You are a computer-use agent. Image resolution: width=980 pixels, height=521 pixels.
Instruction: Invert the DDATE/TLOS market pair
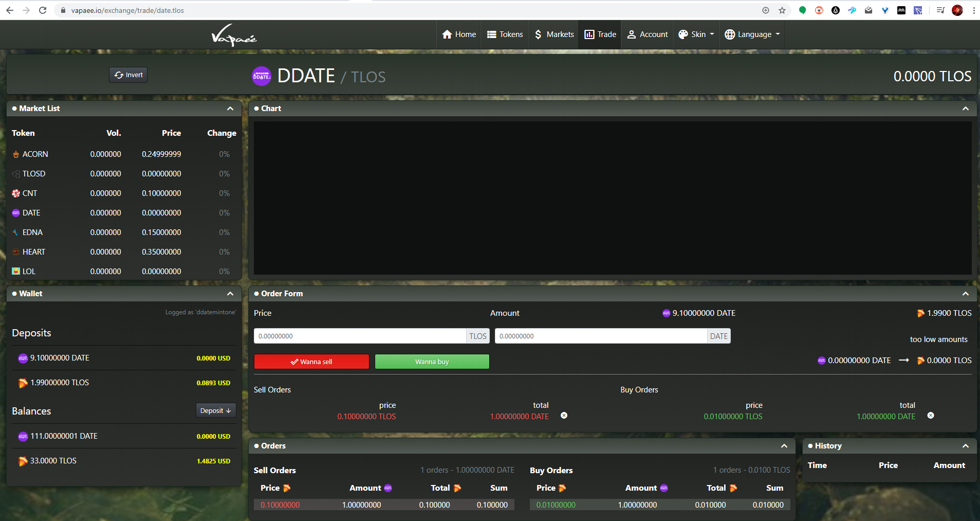coord(128,75)
